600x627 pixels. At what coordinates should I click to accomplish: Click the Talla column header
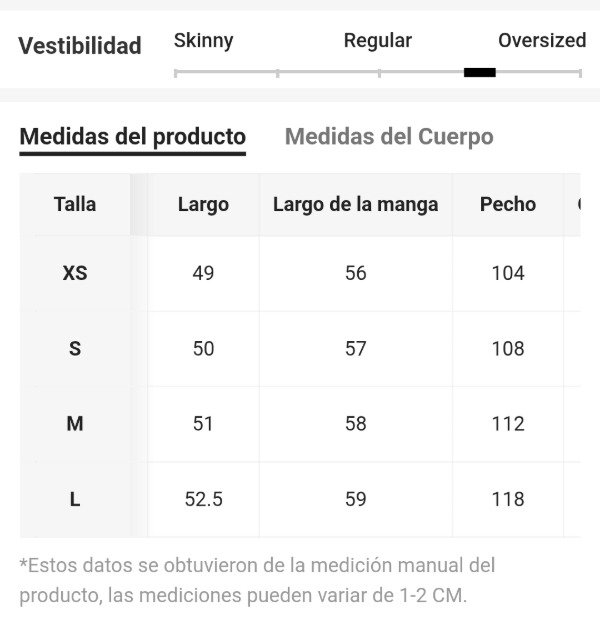(75, 204)
